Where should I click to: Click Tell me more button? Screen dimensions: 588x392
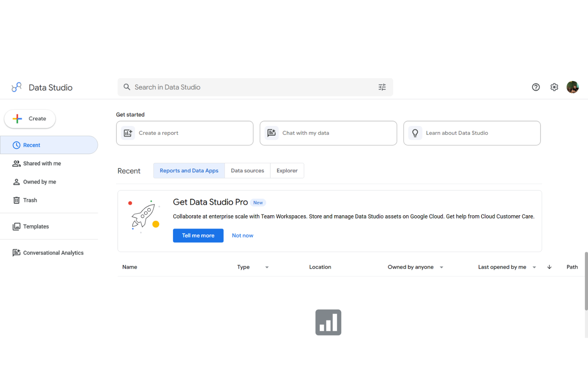198,236
